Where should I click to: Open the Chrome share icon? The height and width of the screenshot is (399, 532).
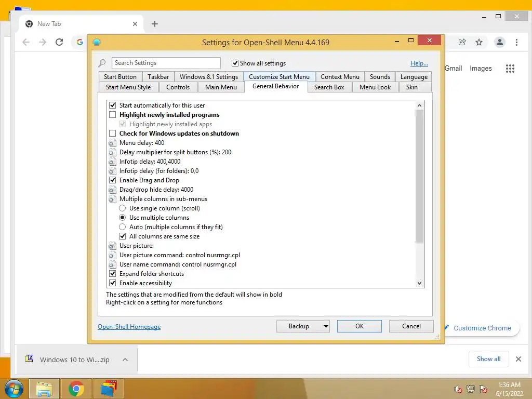pos(462,42)
